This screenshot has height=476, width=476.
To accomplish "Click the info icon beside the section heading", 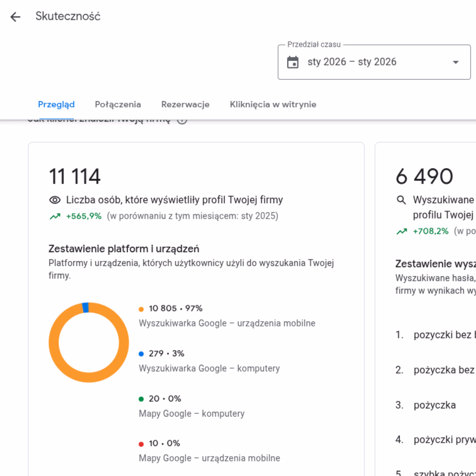I will point(182,121).
